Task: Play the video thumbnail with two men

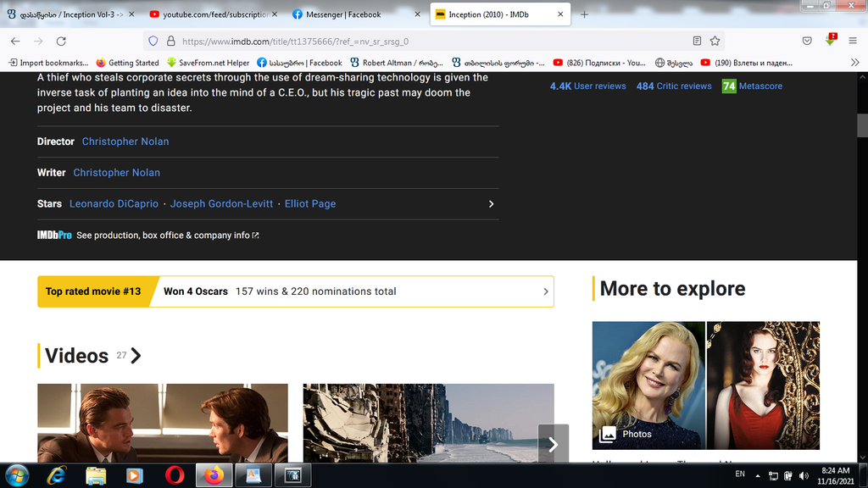Action: click(x=163, y=424)
